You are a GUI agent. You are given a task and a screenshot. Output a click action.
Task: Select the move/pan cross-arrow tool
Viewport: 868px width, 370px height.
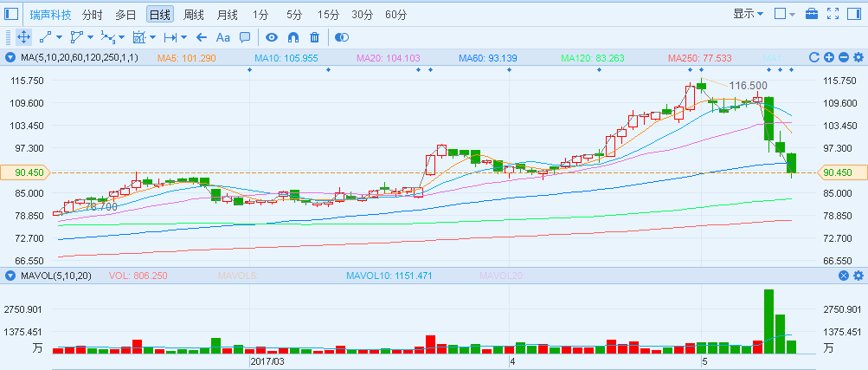click(x=24, y=37)
